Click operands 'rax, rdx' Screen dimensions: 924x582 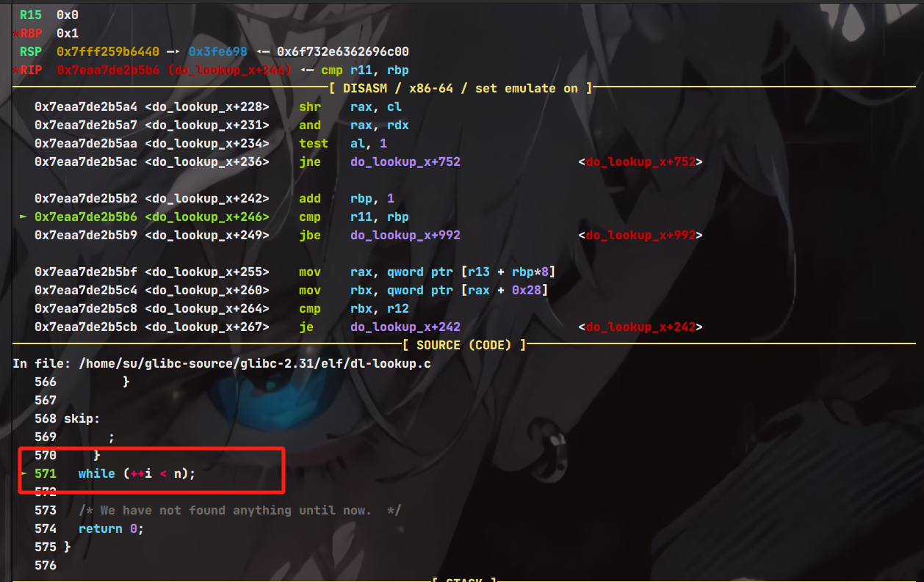click(x=380, y=125)
